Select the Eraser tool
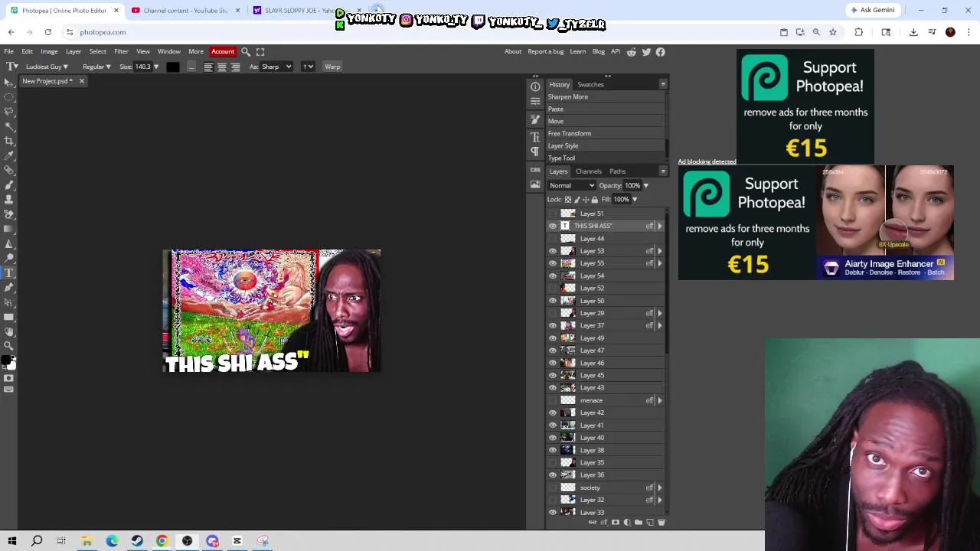Screen dimensions: 980x551 pyautogui.click(x=8, y=214)
